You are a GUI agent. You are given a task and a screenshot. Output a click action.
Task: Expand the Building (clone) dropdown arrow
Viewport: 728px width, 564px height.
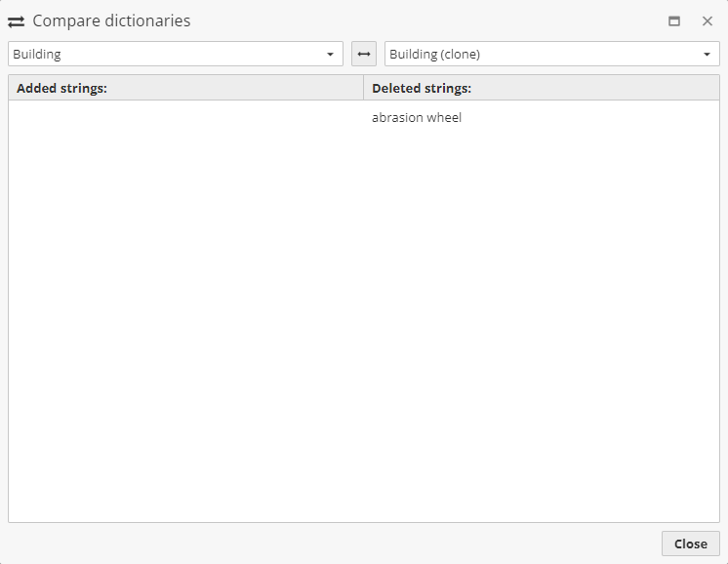707,55
